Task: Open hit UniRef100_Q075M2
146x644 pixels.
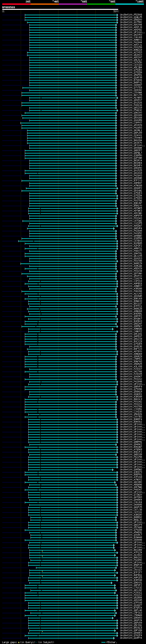Action: 131,22
